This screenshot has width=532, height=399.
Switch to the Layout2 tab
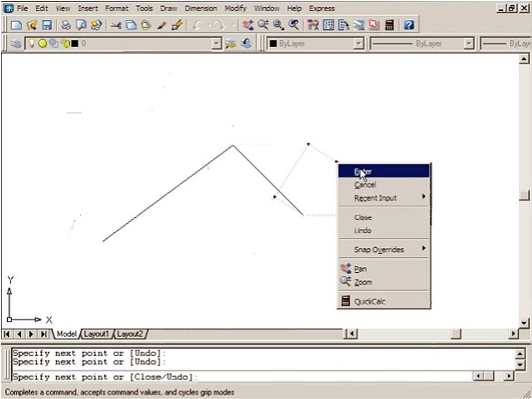(130, 334)
